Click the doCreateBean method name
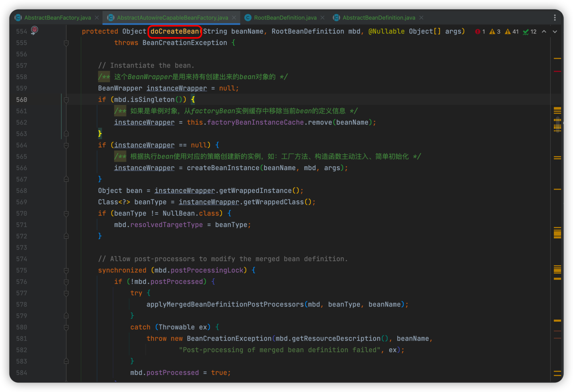The height and width of the screenshot is (392, 573). point(175,31)
